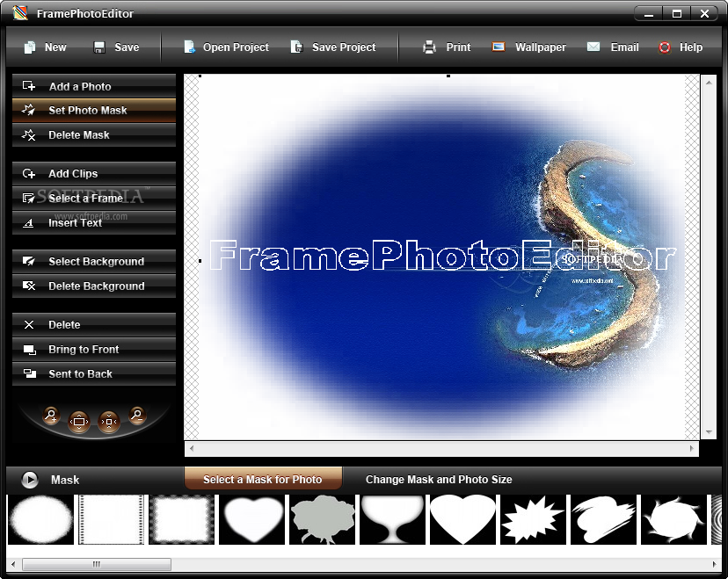Click the zoom in magnifier icon
This screenshot has width=728, height=579.
coord(51,416)
